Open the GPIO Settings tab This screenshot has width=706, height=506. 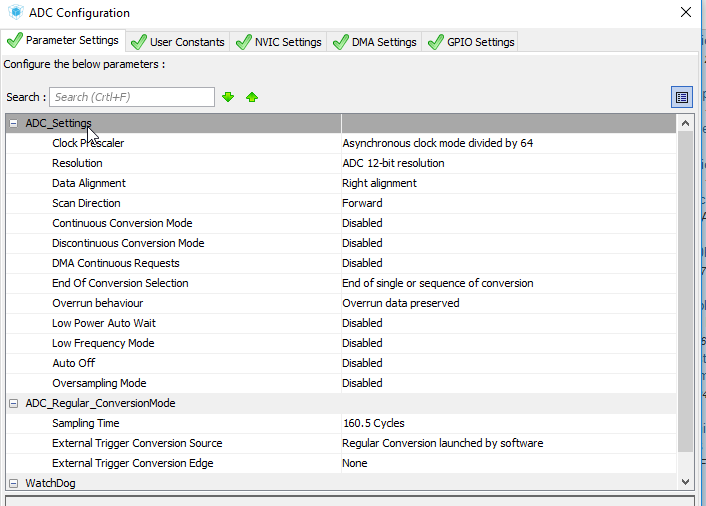(x=471, y=42)
